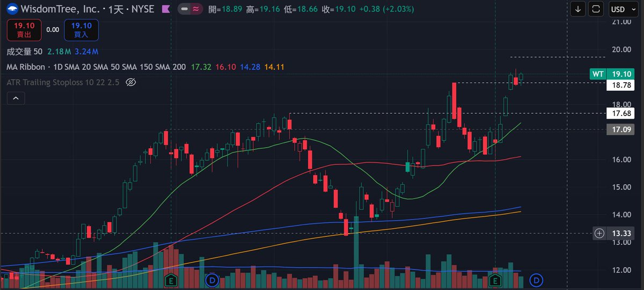Click the red 16.10 SMA value

[x=225, y=67]
